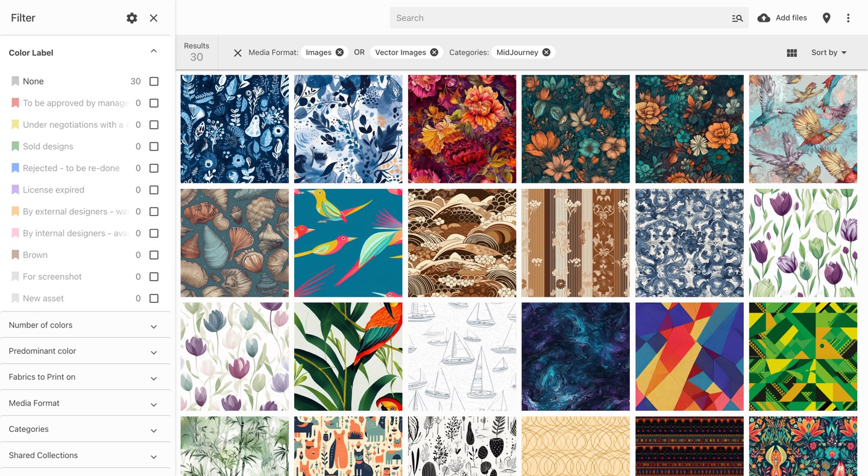Remove the Vector Images filter chip

[x=434, y=52]
